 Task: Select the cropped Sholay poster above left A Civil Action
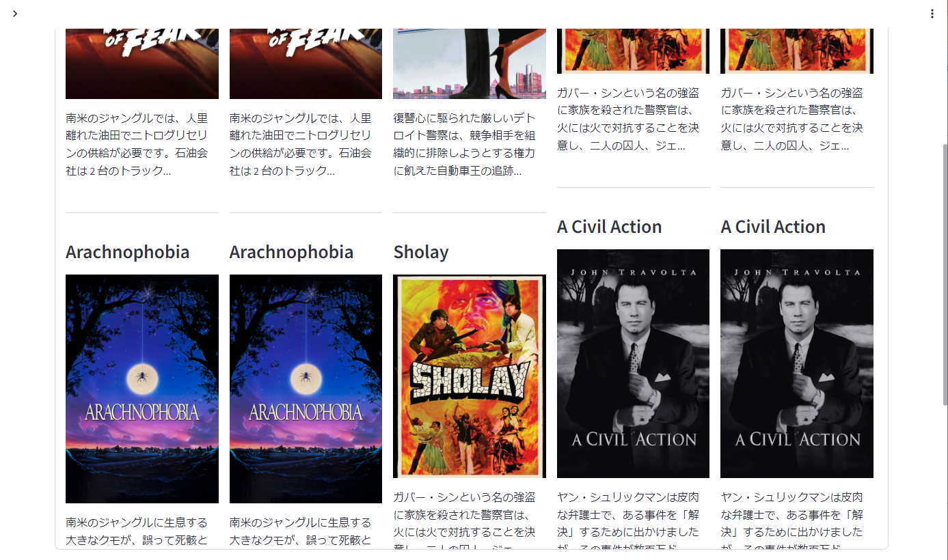pyautogui.click(x=633, y=51)
